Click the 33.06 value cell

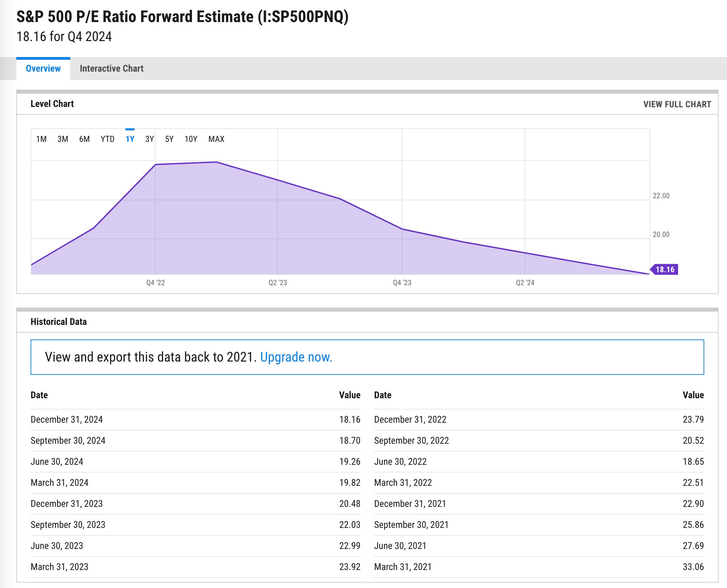coord(693,567)
